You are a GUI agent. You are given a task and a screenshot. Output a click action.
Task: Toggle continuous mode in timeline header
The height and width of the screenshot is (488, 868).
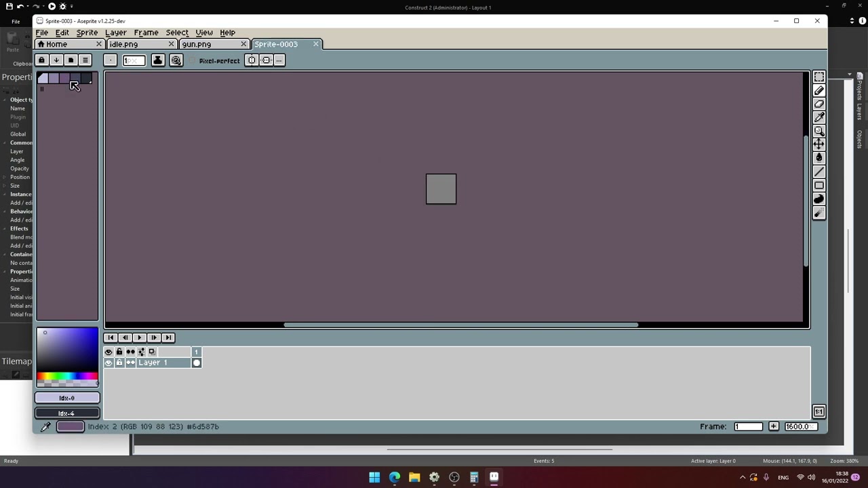point(130,352)
